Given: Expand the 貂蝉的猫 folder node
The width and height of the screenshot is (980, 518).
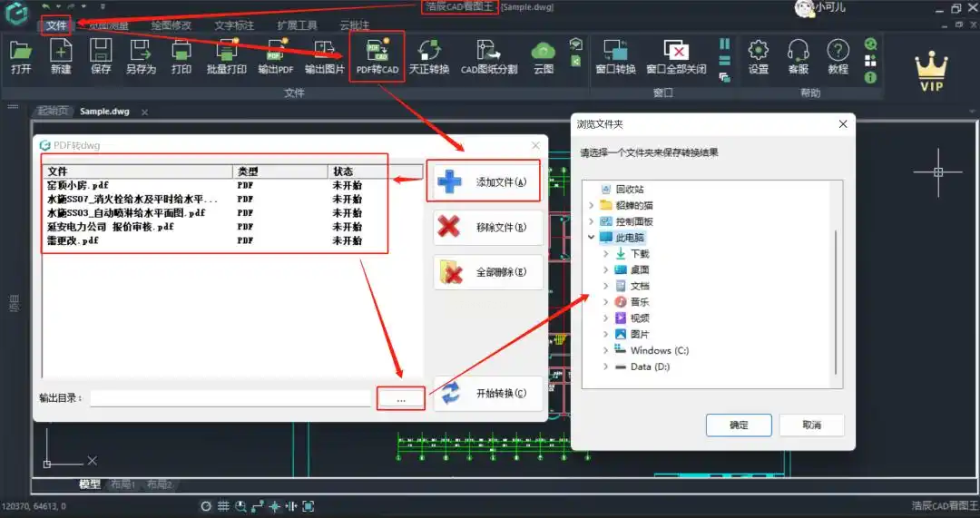Looking at the screenshot, I should 592,205.
